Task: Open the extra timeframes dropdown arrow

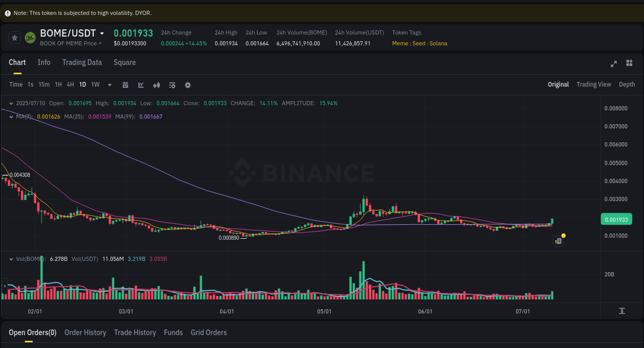Action: pos(109,85)
